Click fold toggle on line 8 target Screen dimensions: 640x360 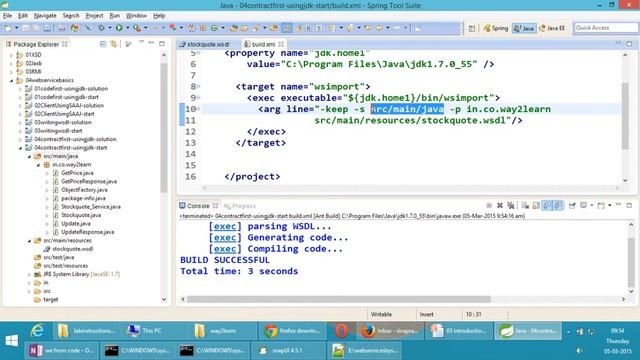[x=199, y=87]
